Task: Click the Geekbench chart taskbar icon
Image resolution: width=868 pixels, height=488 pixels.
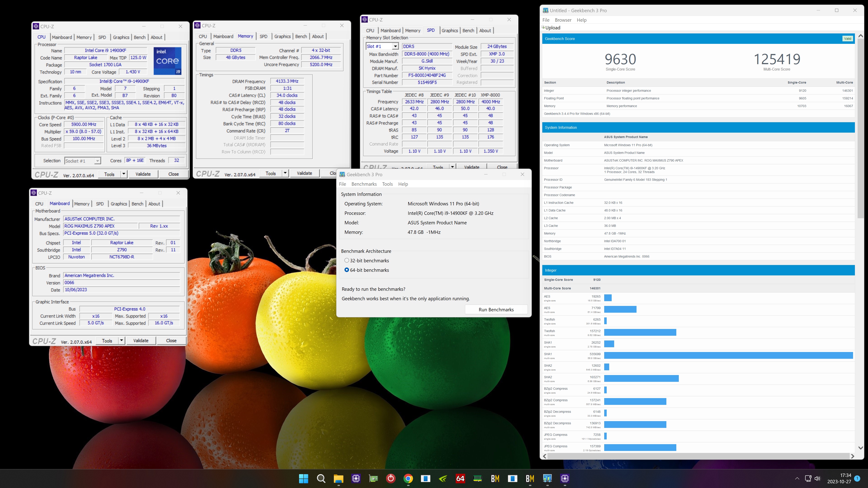Action: (x=547, y=478)
